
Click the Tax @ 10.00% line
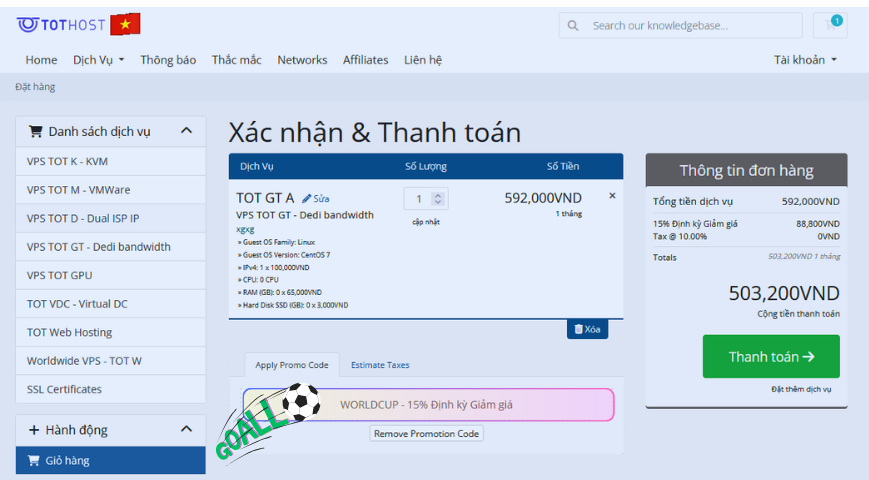pos(746,236)
